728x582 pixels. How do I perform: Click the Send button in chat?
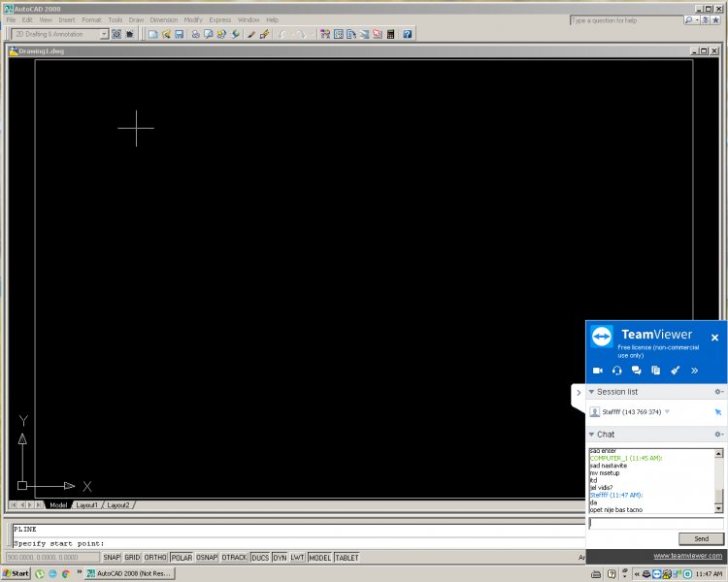(701, 538)
